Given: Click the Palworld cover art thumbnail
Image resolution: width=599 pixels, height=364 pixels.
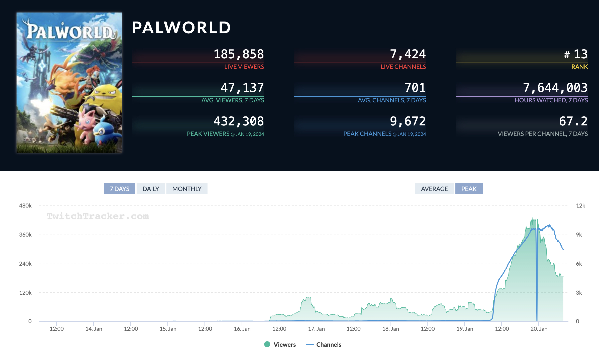Looking at the screenshot, I should pos(69,83).
